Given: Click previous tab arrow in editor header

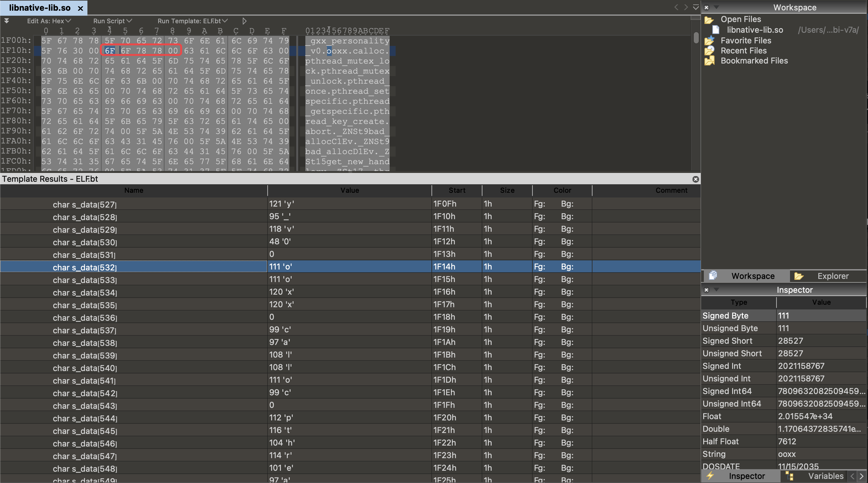Looking at the screenshot, I should point(676,8).
